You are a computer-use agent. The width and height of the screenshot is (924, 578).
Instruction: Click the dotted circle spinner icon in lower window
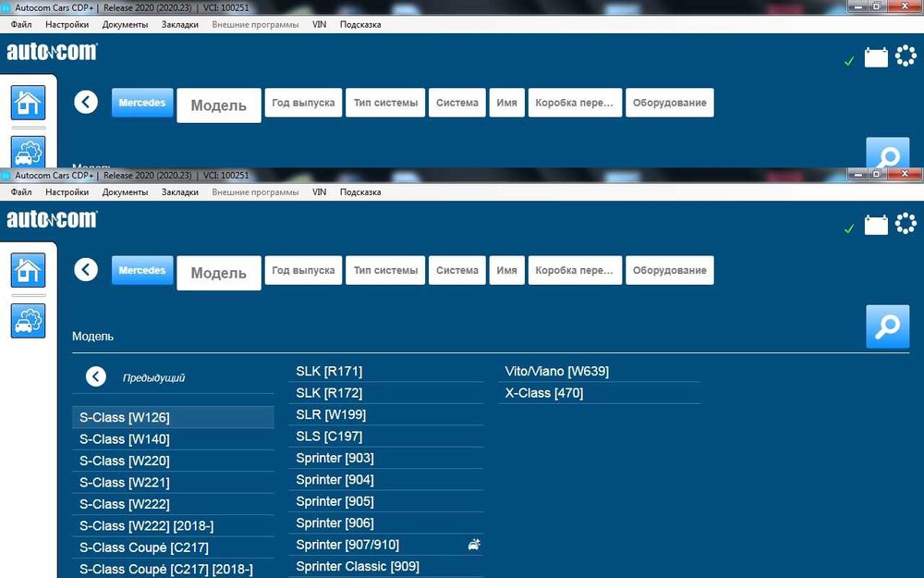coord(906,224)
